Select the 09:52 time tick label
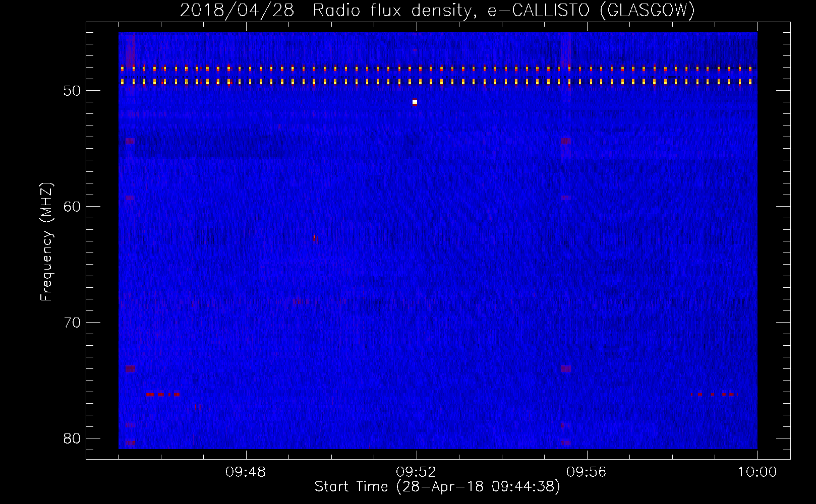The height and width of the screenshot is (504, 816). [416, 472]
